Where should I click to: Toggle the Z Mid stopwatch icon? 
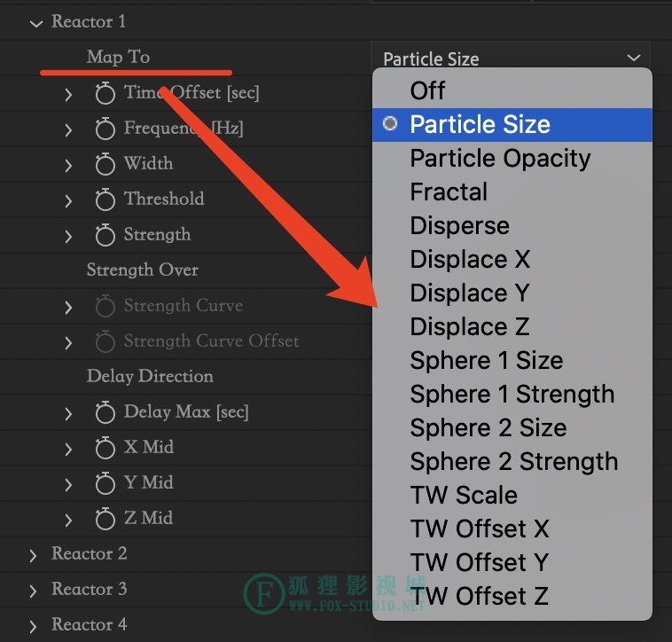(x=105, y=519)
